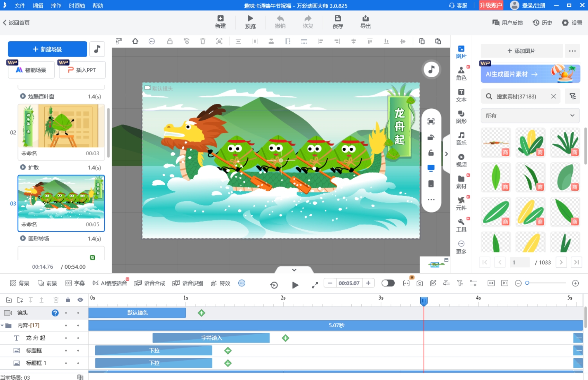Image resolution: width=588 pixels, height=380 pixels.
Task: Toggle the lock icon in timeline header
Action: 68,300
